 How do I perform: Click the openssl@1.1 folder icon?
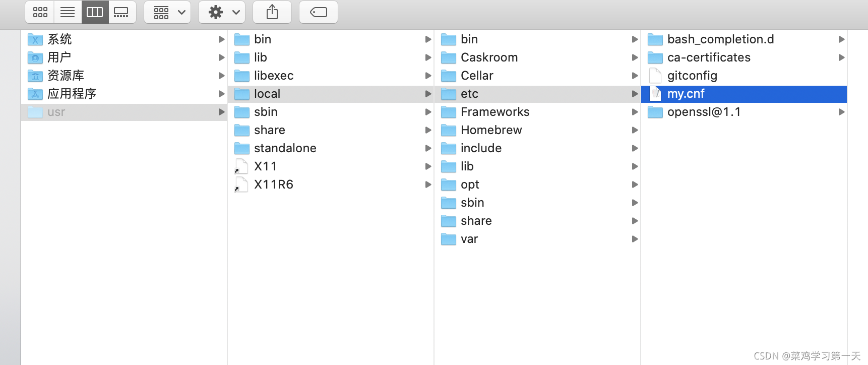[655, 112]
